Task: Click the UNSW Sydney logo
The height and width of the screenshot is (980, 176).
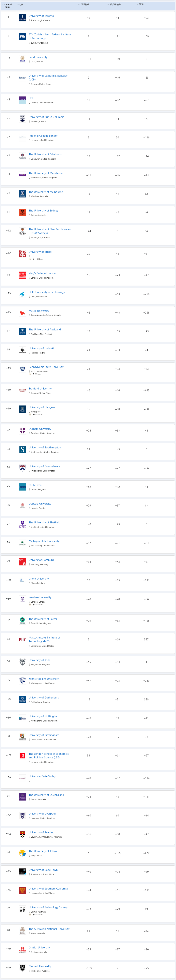Action: 22,231
